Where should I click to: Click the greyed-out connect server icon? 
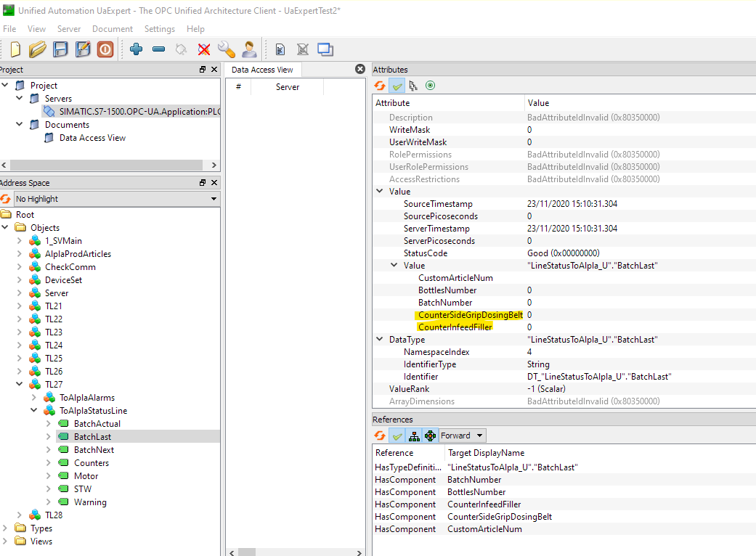click(182, 49)
